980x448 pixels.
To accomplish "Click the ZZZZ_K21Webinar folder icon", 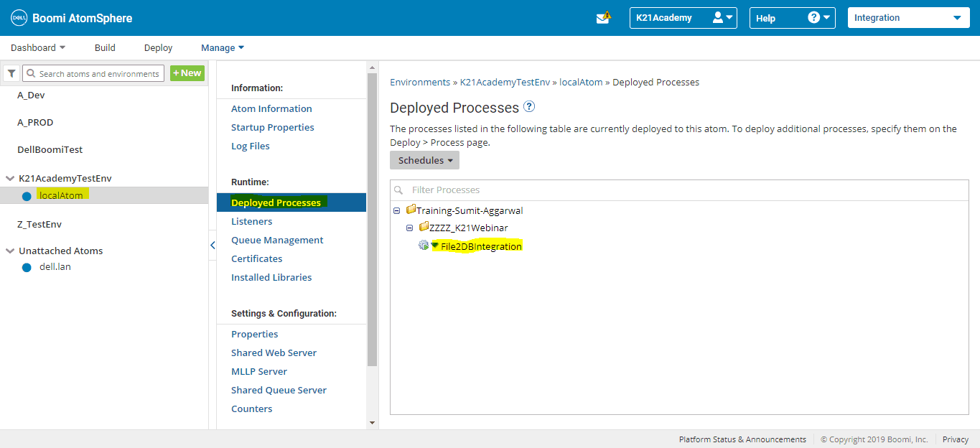I will tap(424, 227).
